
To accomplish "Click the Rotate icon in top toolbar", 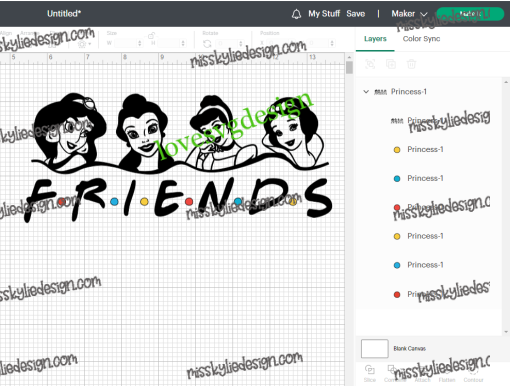I will coord(207,44).
